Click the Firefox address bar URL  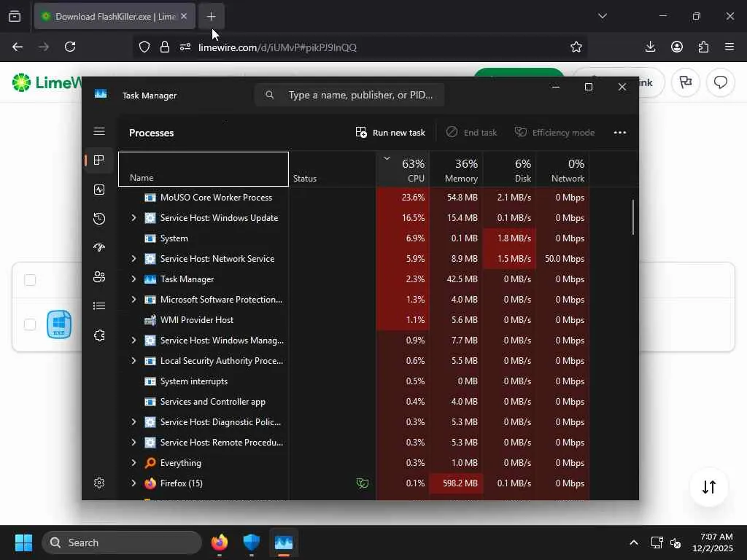[277, 47]
